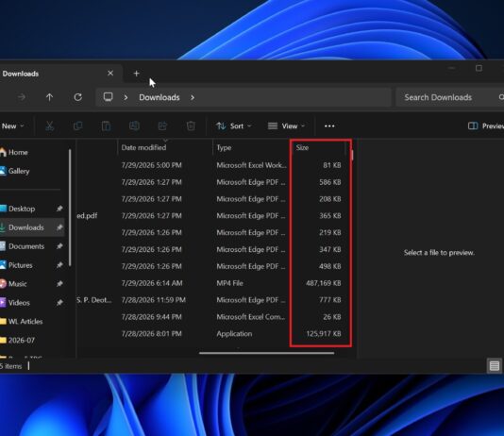Close the Downloads tab
This screenshot has width=504, height=436.
tap(110, 74)
